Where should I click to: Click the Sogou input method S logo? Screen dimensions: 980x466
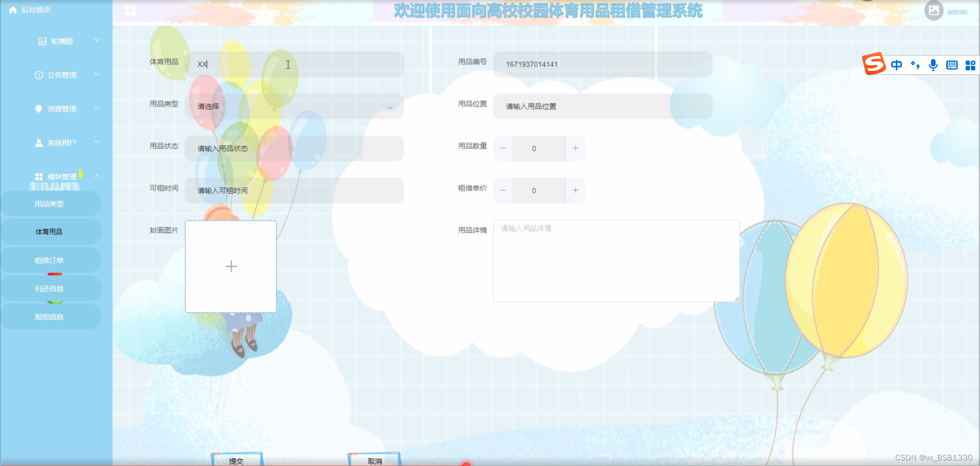[874, 64]
